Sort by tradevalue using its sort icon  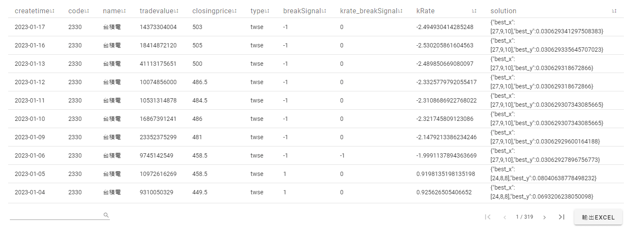(176, 11)
